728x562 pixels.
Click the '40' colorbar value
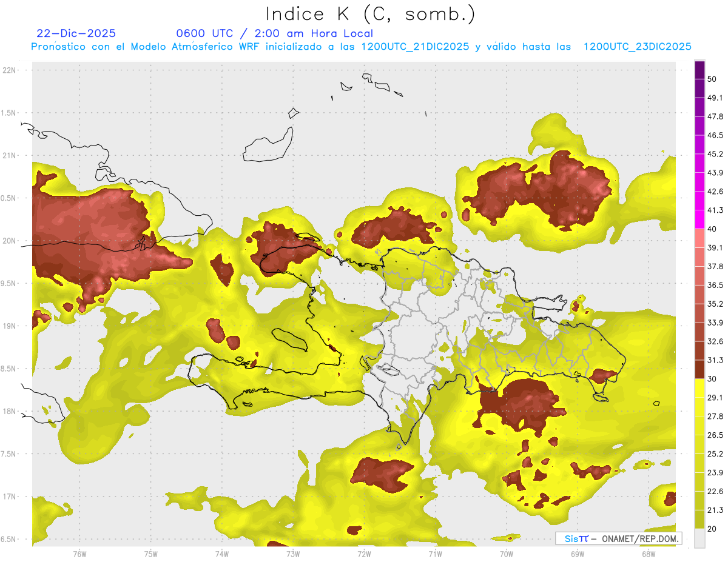(712, 229)
